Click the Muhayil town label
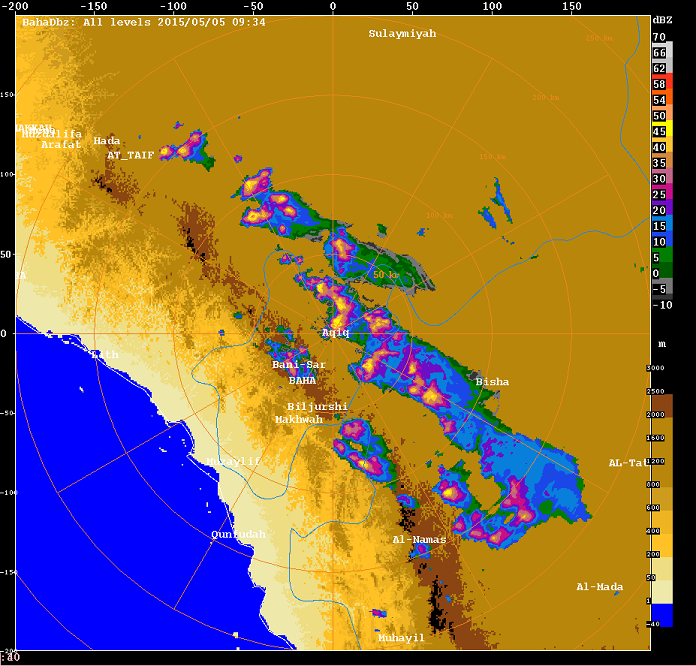 pos(401,638)
